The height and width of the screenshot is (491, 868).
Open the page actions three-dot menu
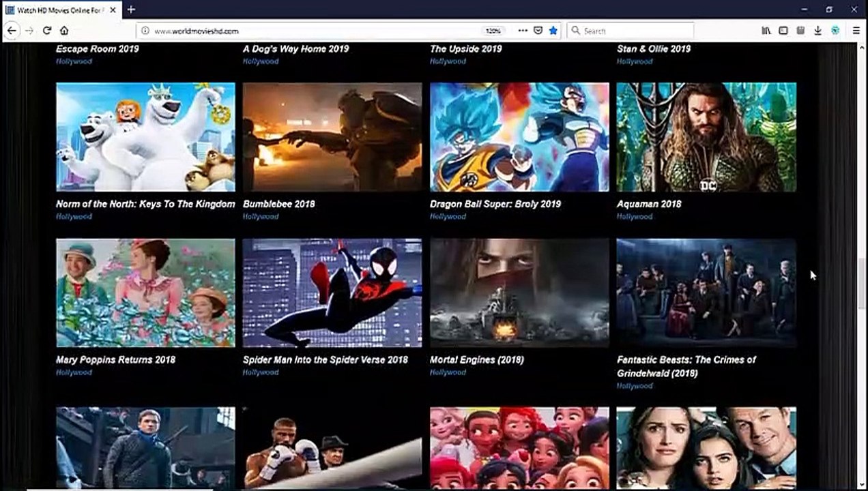pos(523,31)
